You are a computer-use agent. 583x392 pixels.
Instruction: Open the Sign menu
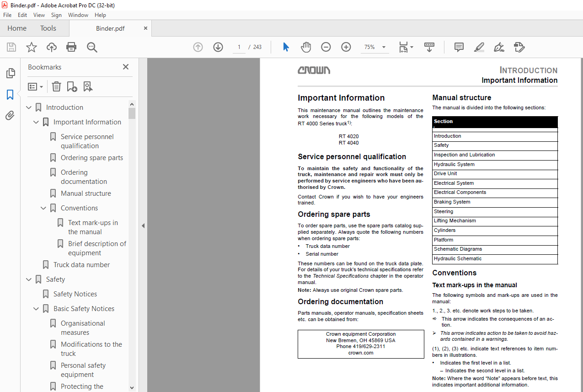56,15
